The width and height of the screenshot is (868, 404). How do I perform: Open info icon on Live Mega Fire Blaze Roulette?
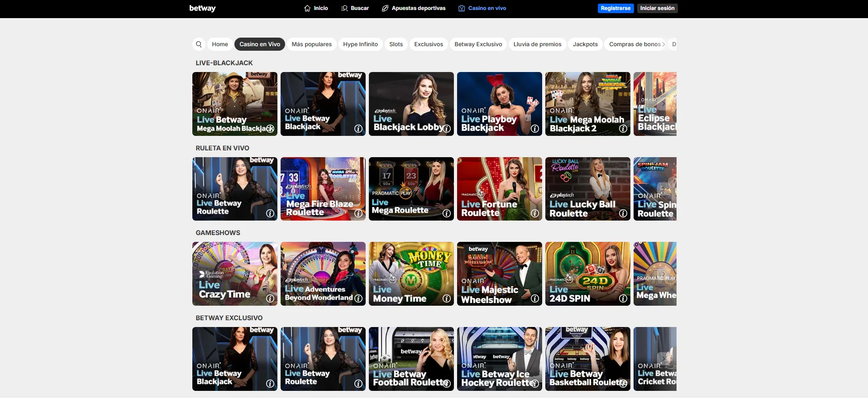point(358,213)
